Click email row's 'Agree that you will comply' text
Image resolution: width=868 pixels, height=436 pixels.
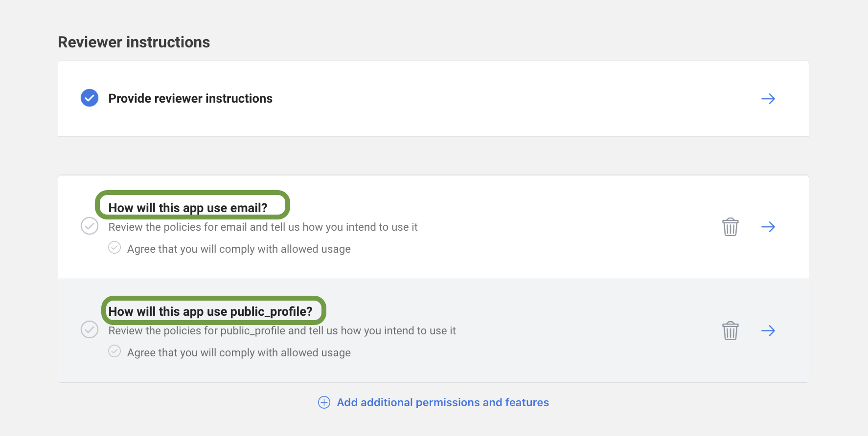239,249
